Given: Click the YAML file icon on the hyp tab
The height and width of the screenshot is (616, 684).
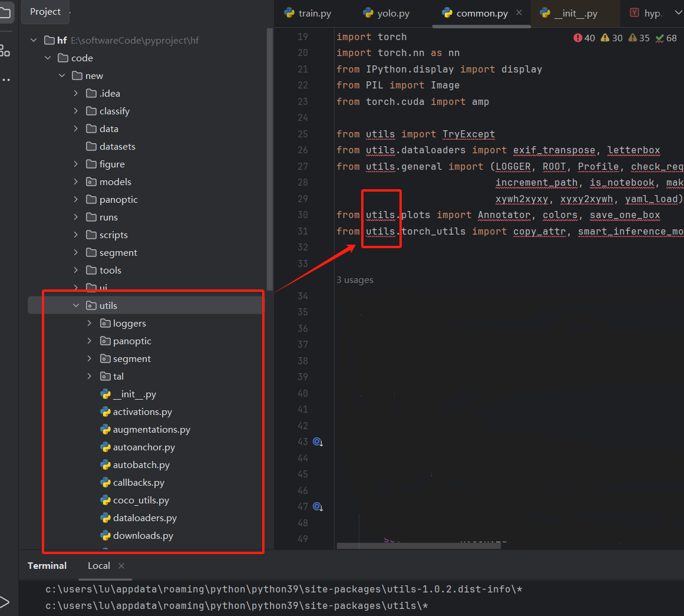Looking at the screenshot, I should (x=633, y=12).
